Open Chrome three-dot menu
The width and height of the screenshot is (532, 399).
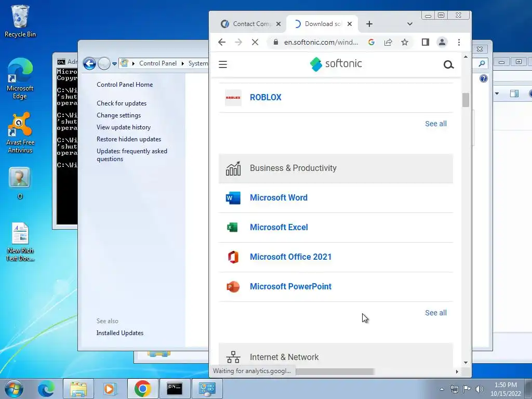(459, 42)
